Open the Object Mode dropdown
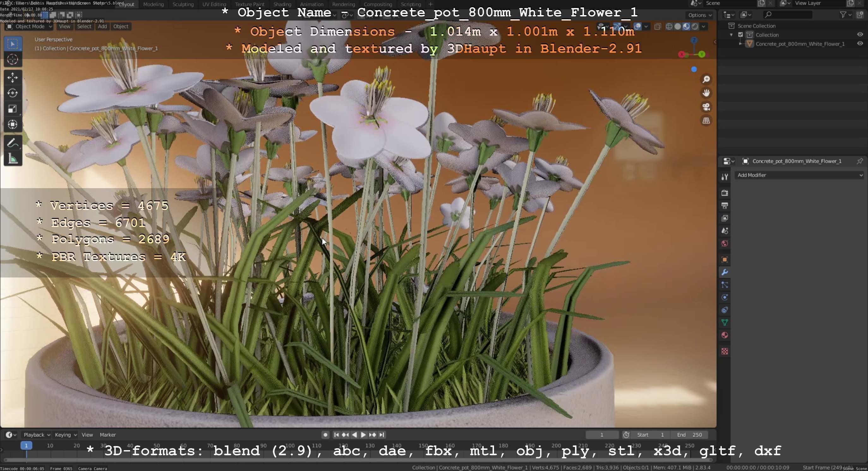The height and width of the screenshot is (471, 868). pyautogui.click(x=29, y=27)
